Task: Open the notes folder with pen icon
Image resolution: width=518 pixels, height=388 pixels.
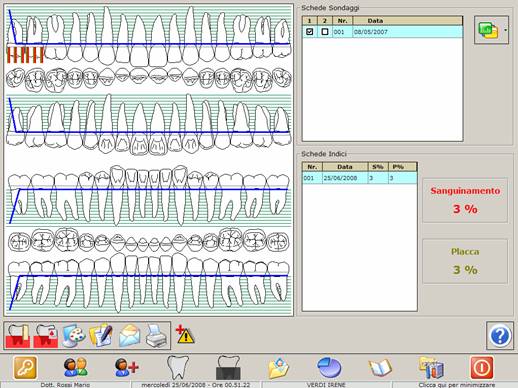Action: pos(101,335)
